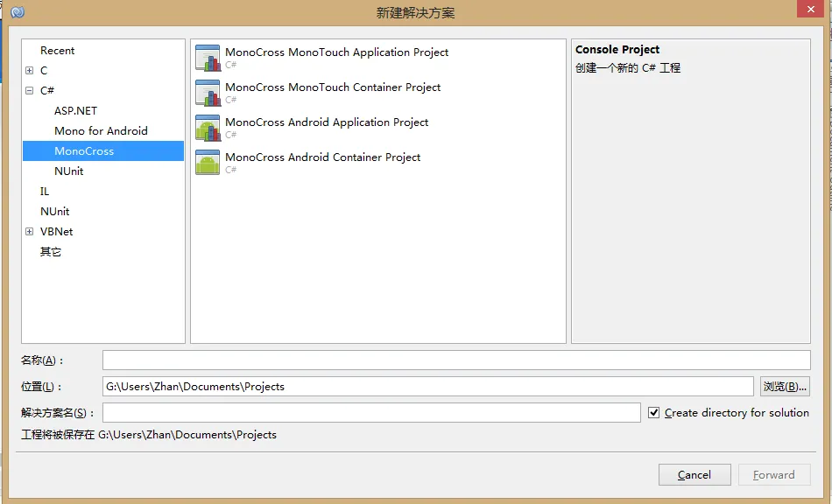Select the C category label
Image resolution: width=832 pixels, height=504 pixels.
(44, 71)
